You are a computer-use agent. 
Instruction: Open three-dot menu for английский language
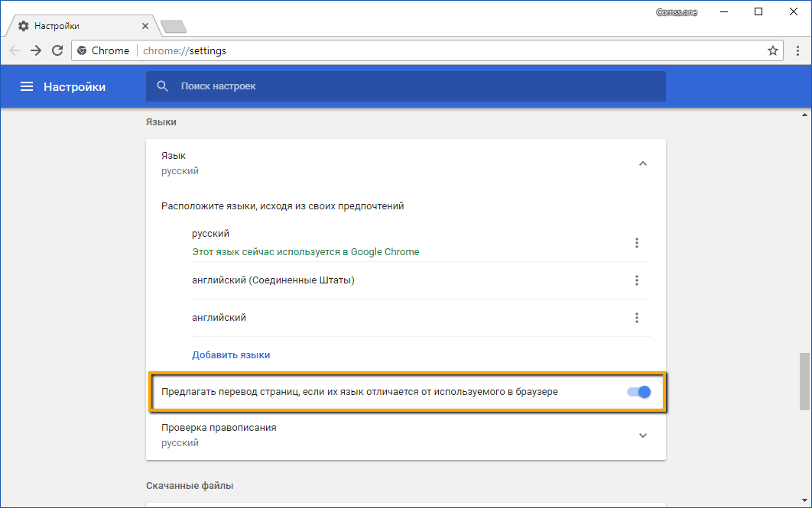tap(636, 318)
